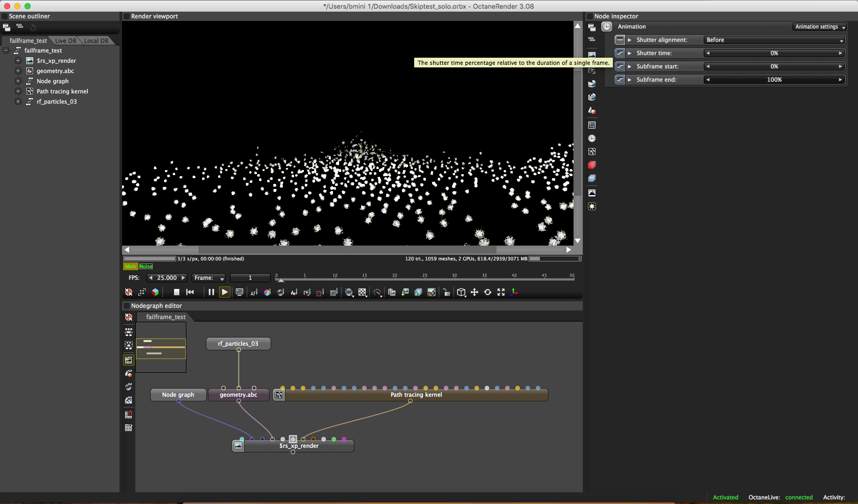Image resolution: width=858 pixels, height=504 pixels.
Task: Select the auto focus picking tool (AF)
Action: click(x=254, y=293)
